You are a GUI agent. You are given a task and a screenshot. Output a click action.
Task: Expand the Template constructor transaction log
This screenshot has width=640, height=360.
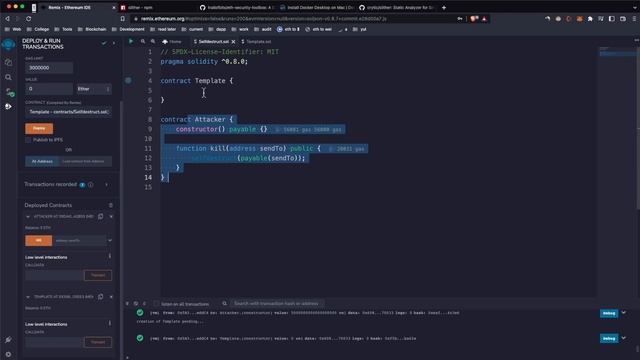point(624,338)
